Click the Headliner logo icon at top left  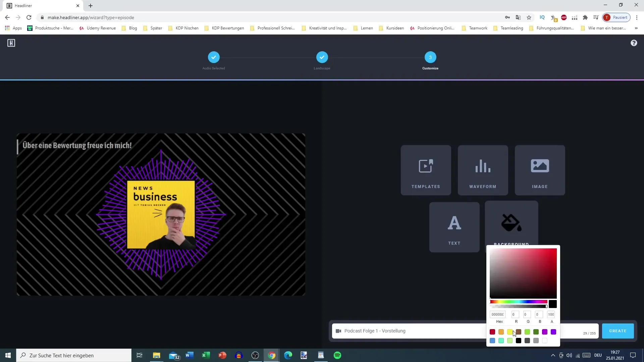pyautogui.click(x=11, y=43)
